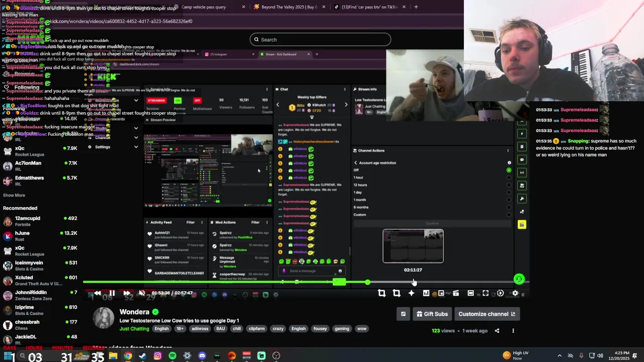Viewport: 644px width, 362px height.
Task: Rewind the Kick video playback
Action: coord(97,293)
